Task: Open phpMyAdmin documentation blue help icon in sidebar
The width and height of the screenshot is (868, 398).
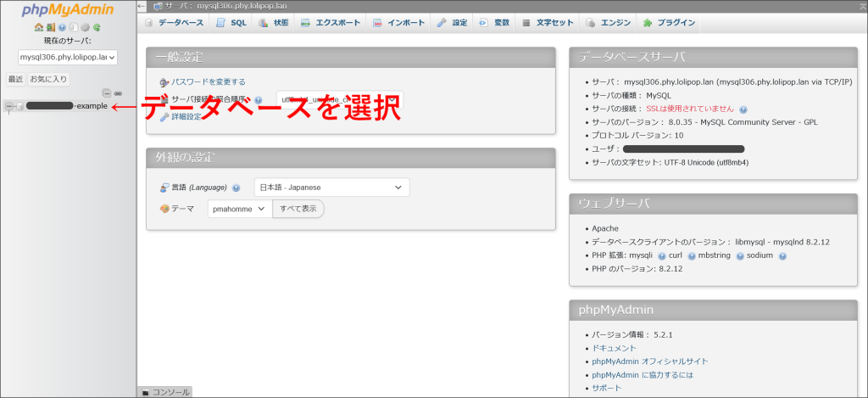Action: (62, 27)
